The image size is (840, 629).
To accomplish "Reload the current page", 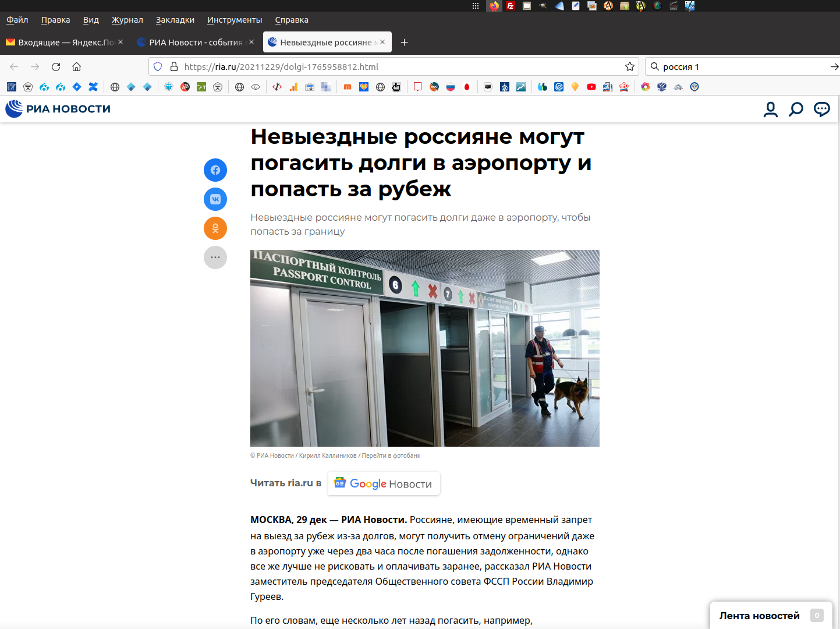I will pos(56,67).
